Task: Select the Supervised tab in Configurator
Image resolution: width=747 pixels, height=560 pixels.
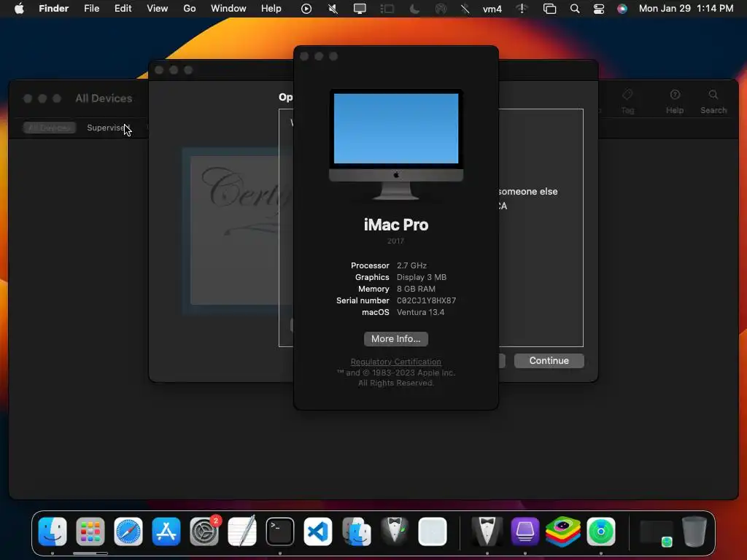Action: click(107, 128)
